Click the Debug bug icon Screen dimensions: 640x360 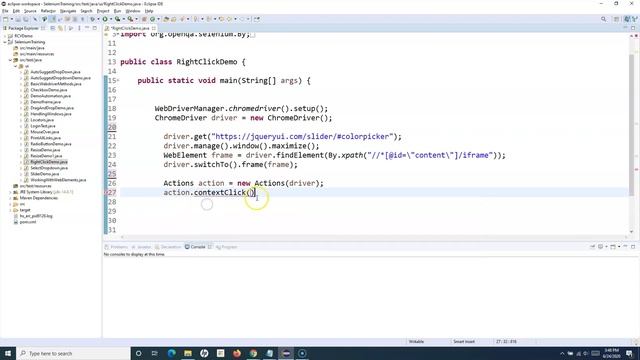pyautogui.click(x=92, y=19)
